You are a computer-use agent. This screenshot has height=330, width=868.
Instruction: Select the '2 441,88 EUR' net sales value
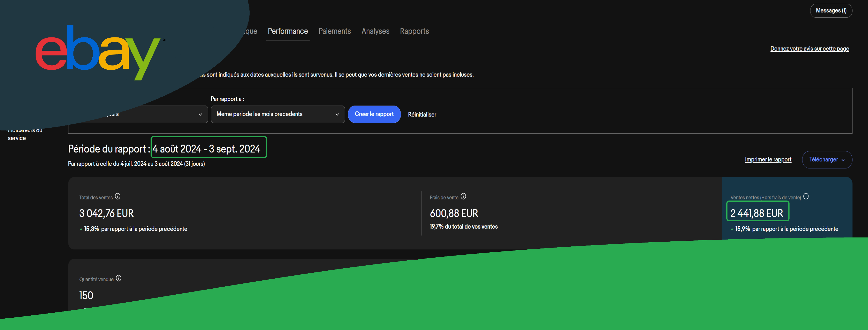757,213
